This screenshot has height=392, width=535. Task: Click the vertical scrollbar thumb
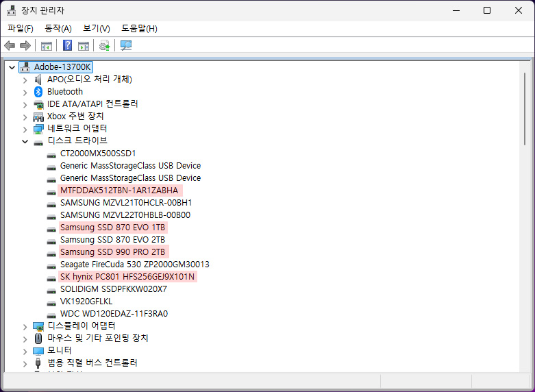pos(525,109)
